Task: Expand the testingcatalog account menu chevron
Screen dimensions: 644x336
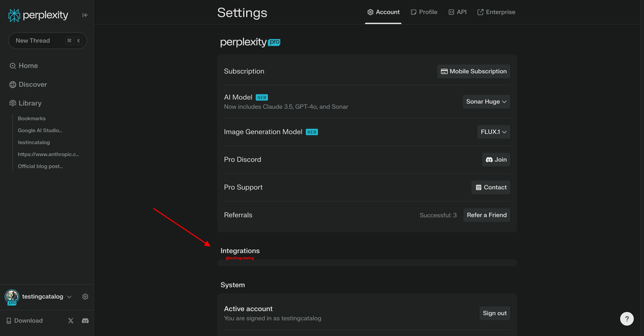Action: click(69, 297)
